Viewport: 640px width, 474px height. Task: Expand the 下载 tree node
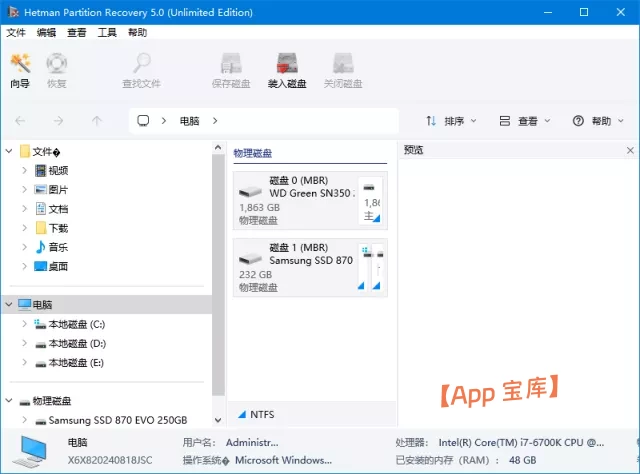(24, 228)
